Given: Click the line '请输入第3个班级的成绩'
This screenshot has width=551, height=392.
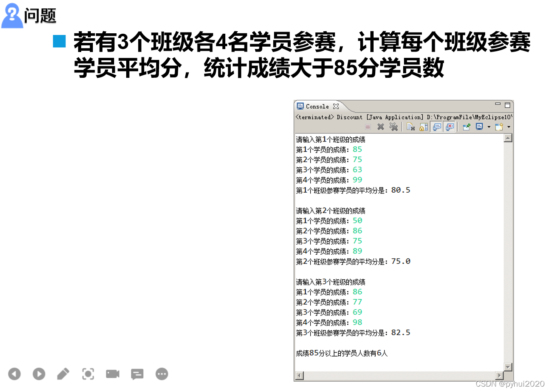Looking at the screenshot, I should coord(330,282).
